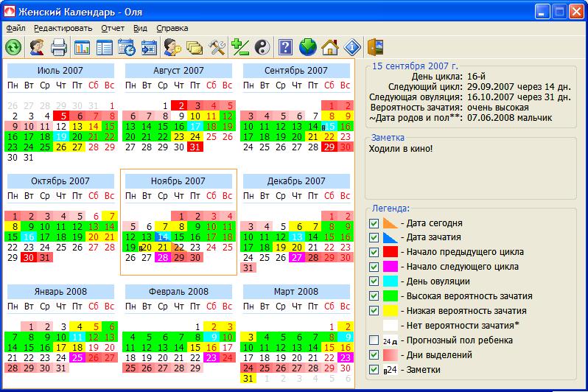Screen dimensions: 588x392
Task: Click the green globe download icon
Action: pyautogui.click(x=308, y=48)
